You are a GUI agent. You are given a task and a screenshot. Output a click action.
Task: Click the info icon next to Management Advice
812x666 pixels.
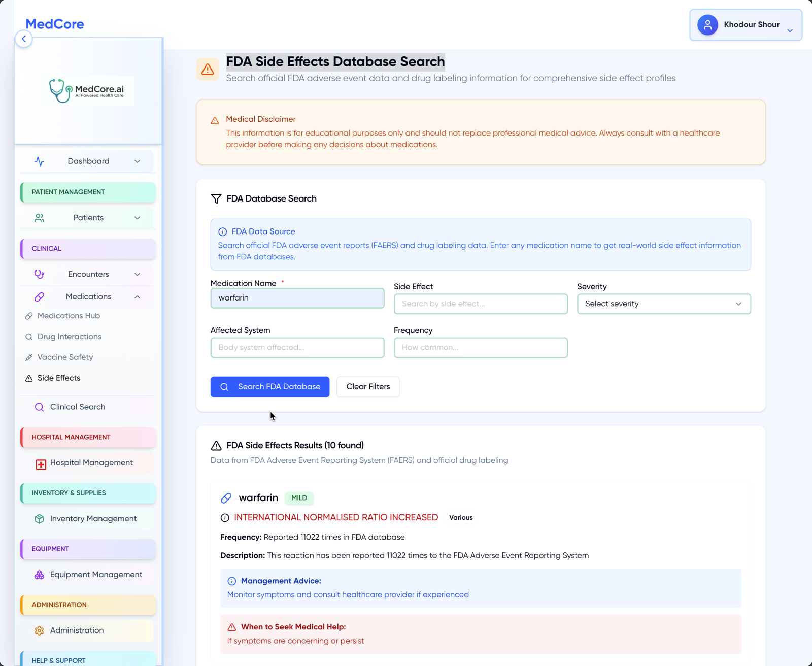[232, 581]
